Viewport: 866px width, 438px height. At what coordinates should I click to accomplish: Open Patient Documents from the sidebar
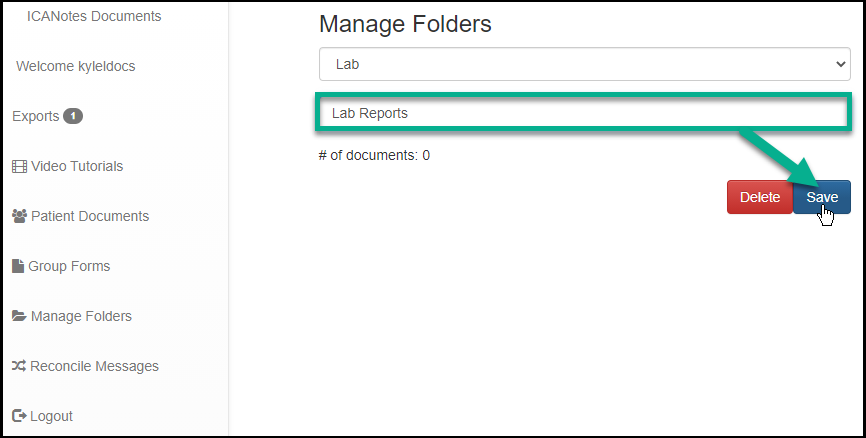[x=90, y=216]
